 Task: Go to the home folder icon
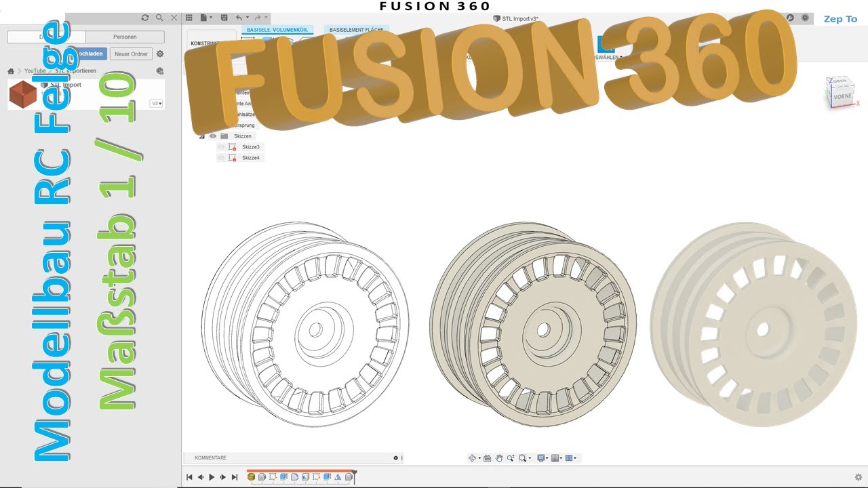tap(11, 70)
